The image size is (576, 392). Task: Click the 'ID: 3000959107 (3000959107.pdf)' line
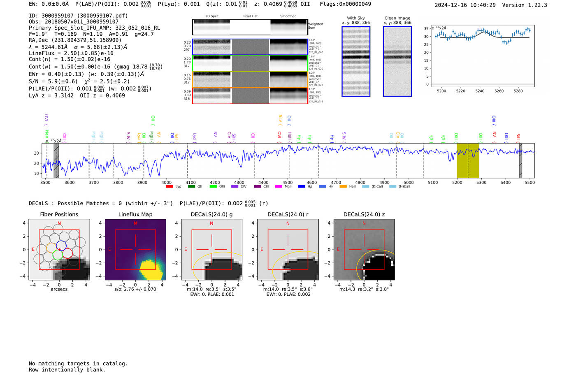[x=78, y=16]
